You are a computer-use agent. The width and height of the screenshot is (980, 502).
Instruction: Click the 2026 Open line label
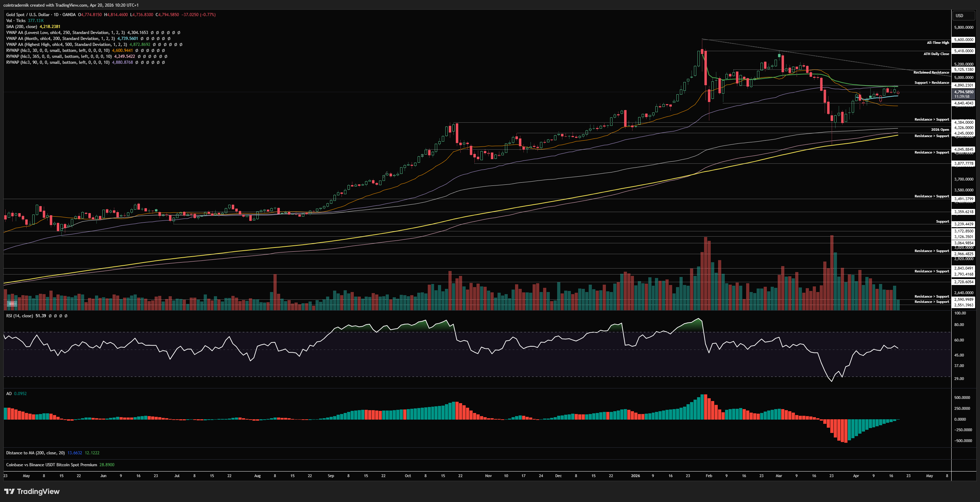tap(940, 130)
